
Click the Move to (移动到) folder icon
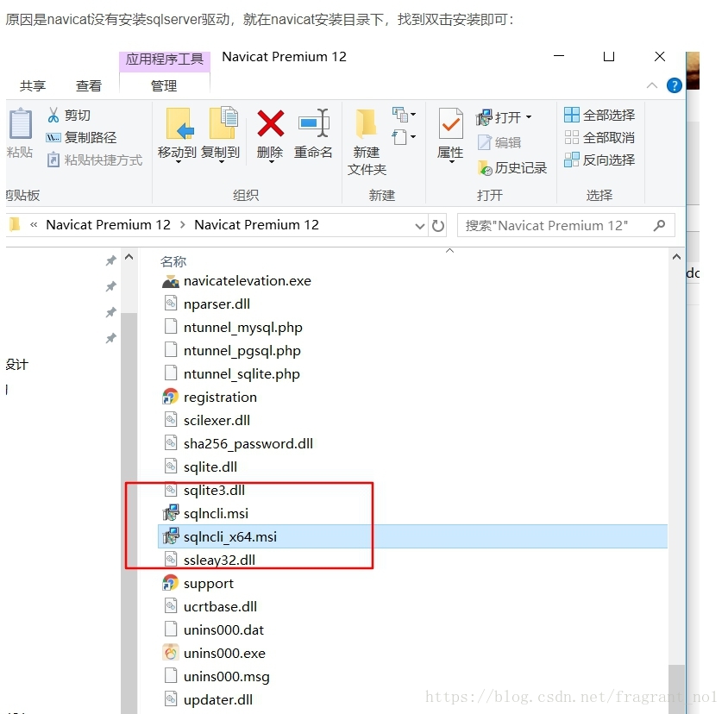tap(179, 123)
